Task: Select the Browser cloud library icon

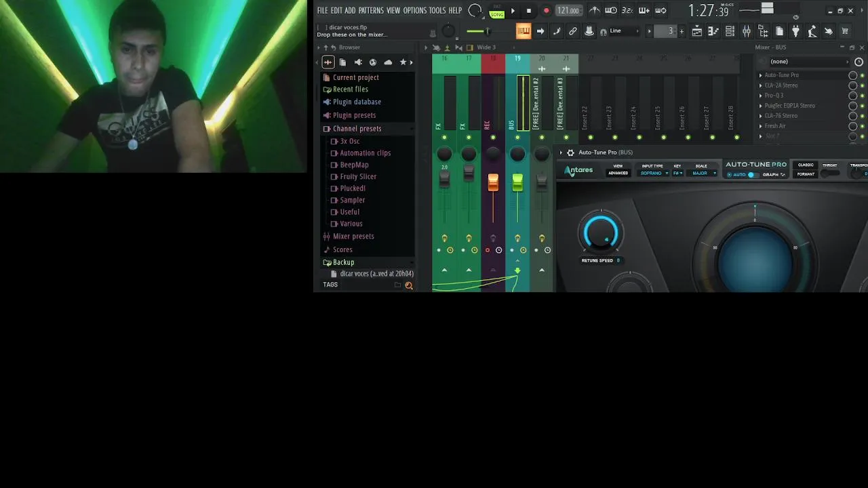Action: (388, 62)
